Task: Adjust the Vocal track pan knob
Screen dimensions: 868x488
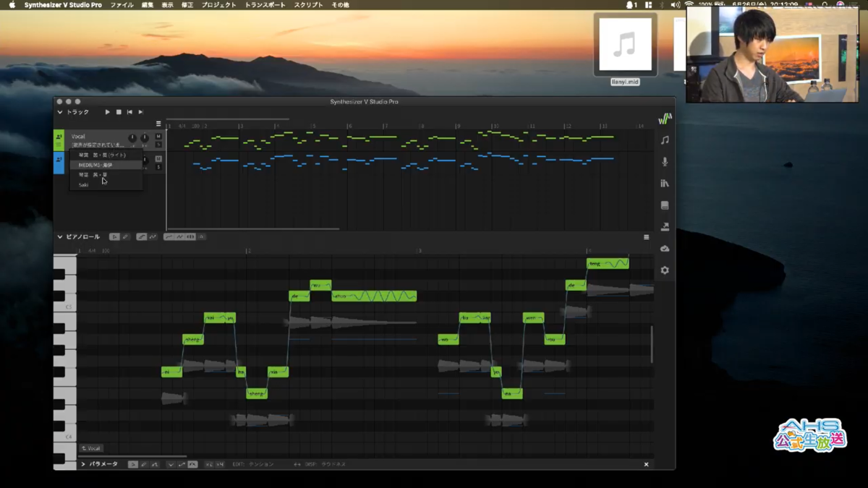Action: (145, 138)
